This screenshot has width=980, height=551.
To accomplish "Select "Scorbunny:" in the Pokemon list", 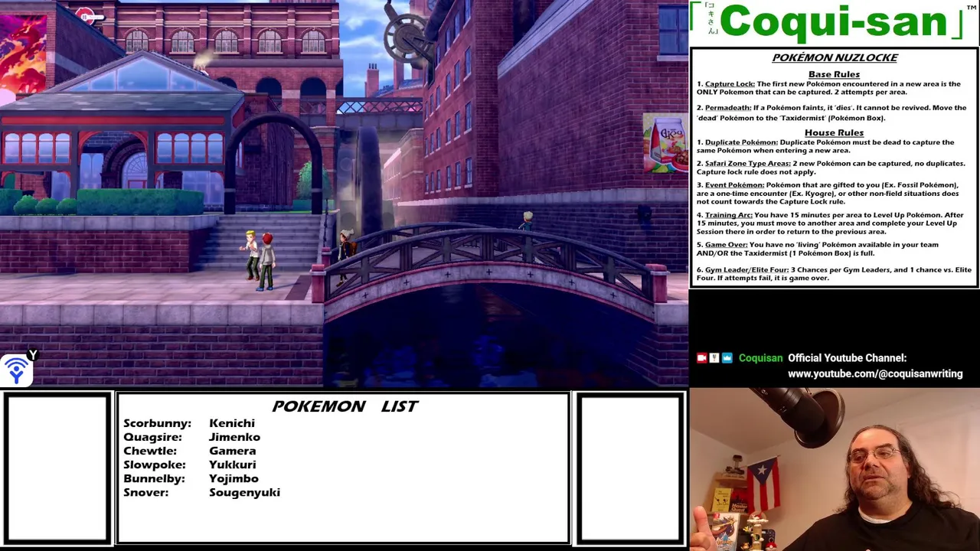I will [x=157, y=423].
